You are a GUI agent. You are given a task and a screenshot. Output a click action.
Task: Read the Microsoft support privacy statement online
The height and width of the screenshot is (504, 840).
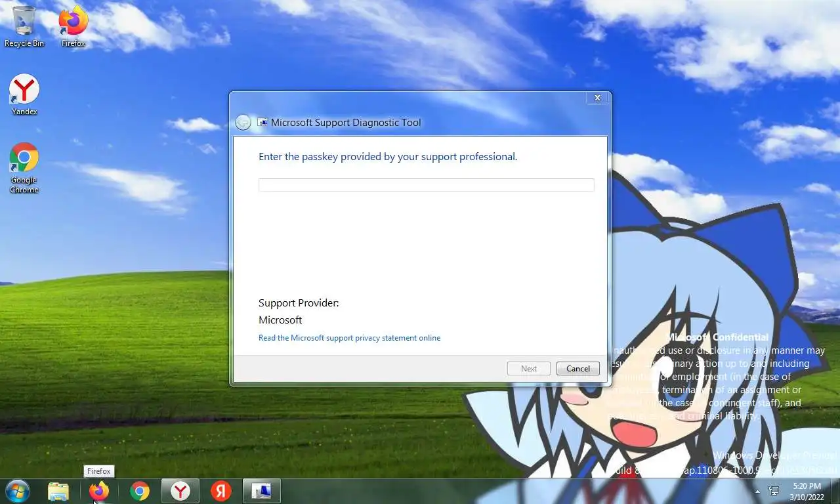pyautogui.click(x=349, y=338)
